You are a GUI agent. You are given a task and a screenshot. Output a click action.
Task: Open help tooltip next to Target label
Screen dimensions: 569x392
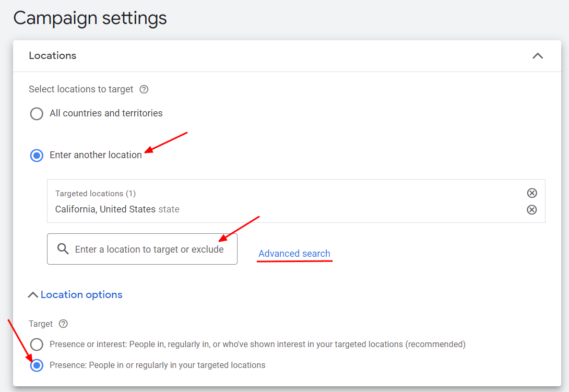pos(63,324)
